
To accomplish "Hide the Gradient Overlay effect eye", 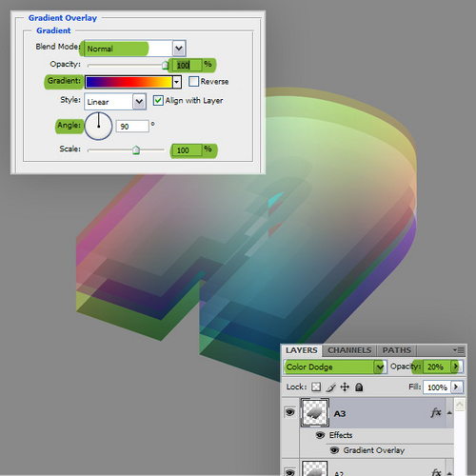I will pos(334,450).
